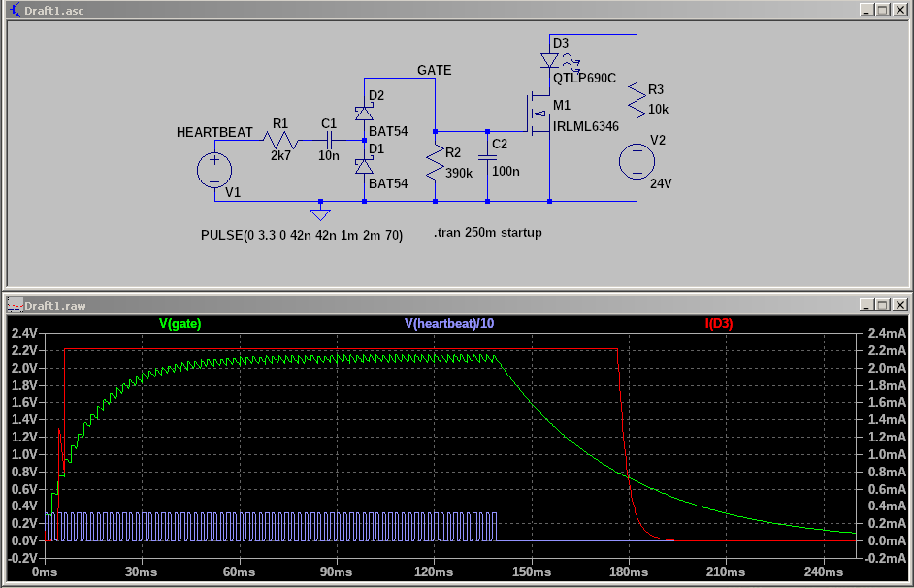Click the 100n capacitor value
Viewport: 914px width, 588px height.
pos(506,172)
